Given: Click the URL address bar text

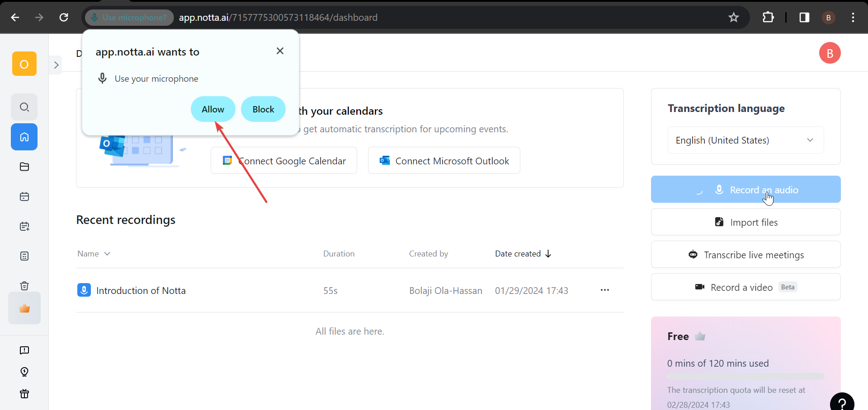Looking at the screenshot, I should [278, 17].
